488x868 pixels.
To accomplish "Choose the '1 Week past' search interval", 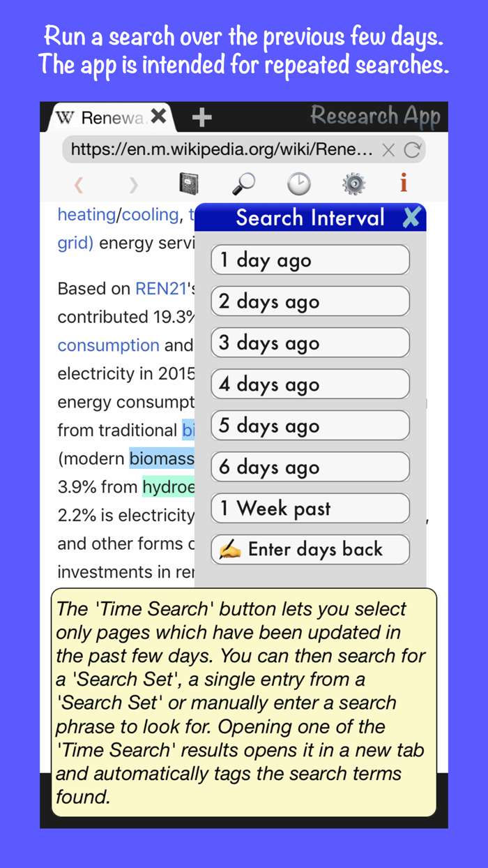I will tap(310, 508).
